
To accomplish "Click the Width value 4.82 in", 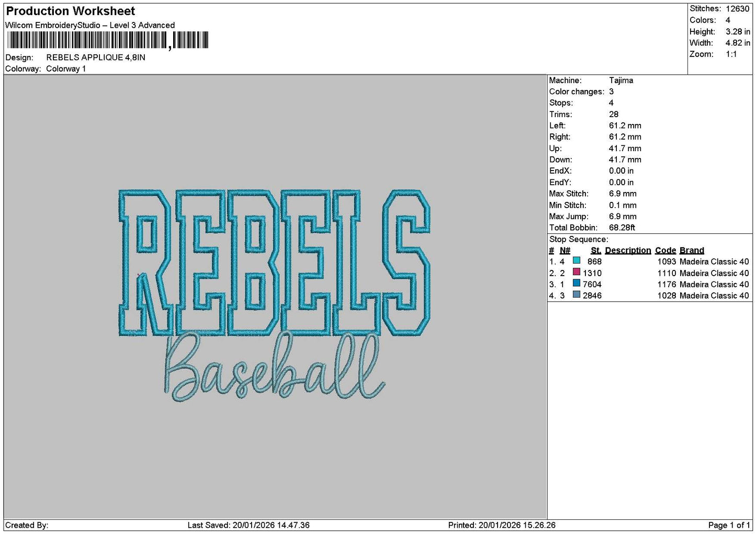I will click(x=738, y=43).
